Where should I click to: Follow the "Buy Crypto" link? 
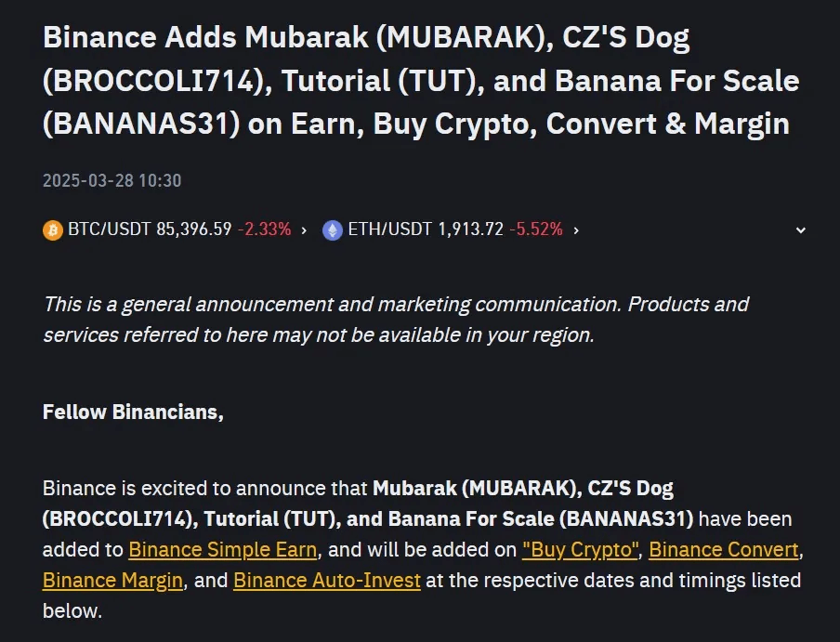pos(581,549)
